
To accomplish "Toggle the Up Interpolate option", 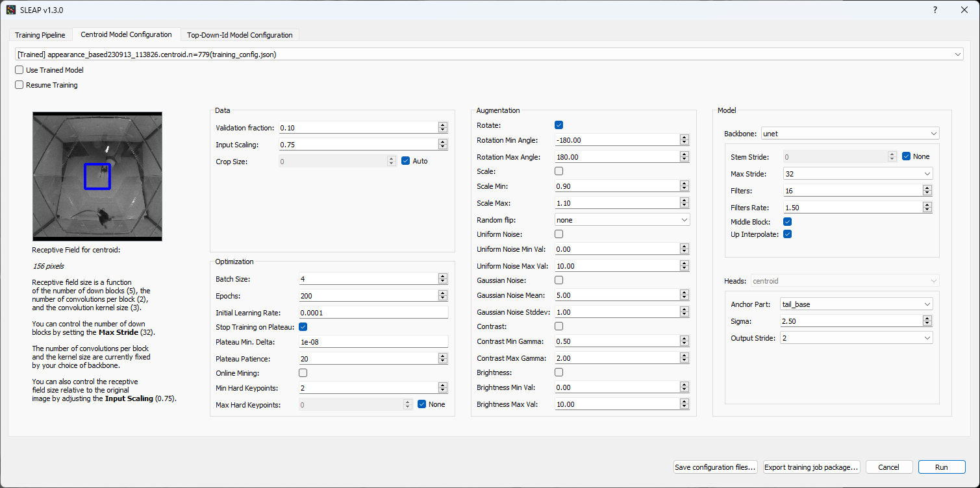I will pos(787,234).
